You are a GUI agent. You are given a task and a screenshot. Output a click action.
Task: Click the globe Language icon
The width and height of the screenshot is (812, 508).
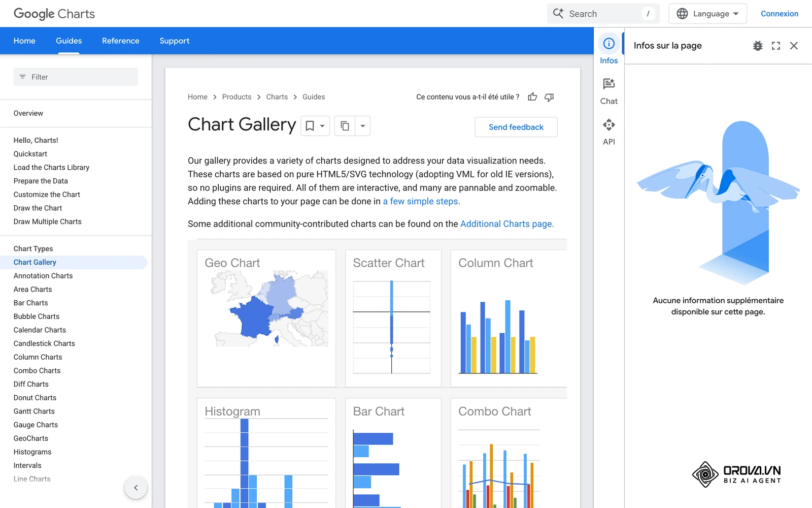coord(683,14)
